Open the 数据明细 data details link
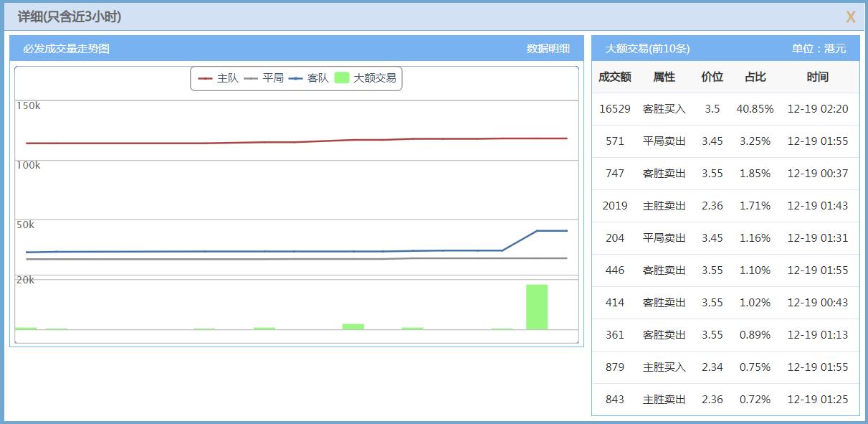This screenshot has height=424, width=868. 549,46
